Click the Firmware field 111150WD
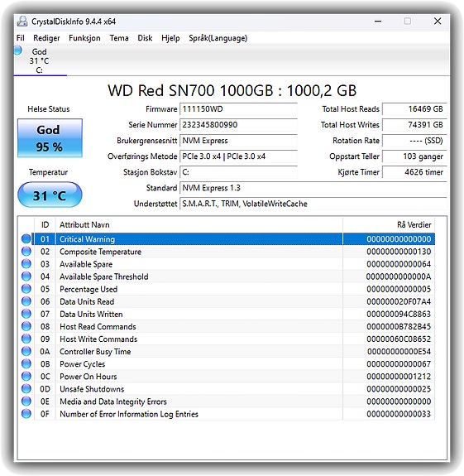The image size is (464, 476). pos(238,109)
